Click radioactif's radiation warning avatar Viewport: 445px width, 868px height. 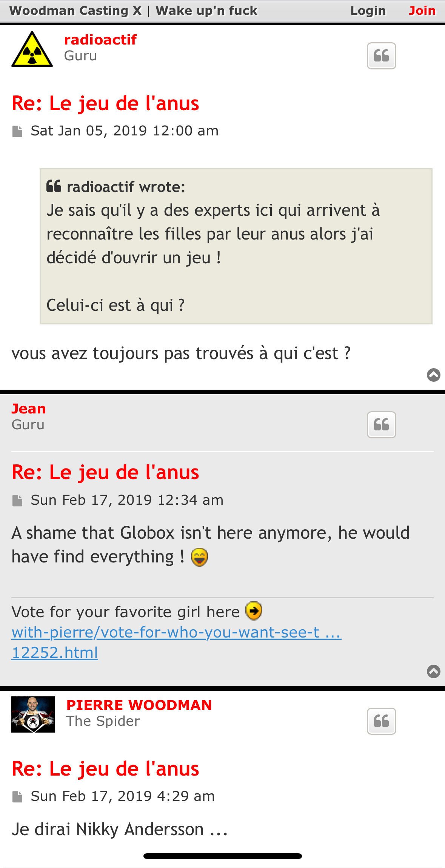click(x=32, y=49)
